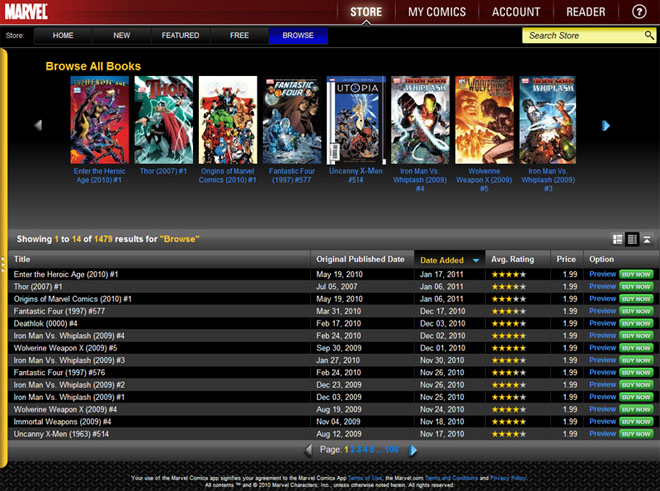Preview Wolverine Weapon X (2009) #4
This screenshot has height=491, width=660.
(x=603, y=409)
